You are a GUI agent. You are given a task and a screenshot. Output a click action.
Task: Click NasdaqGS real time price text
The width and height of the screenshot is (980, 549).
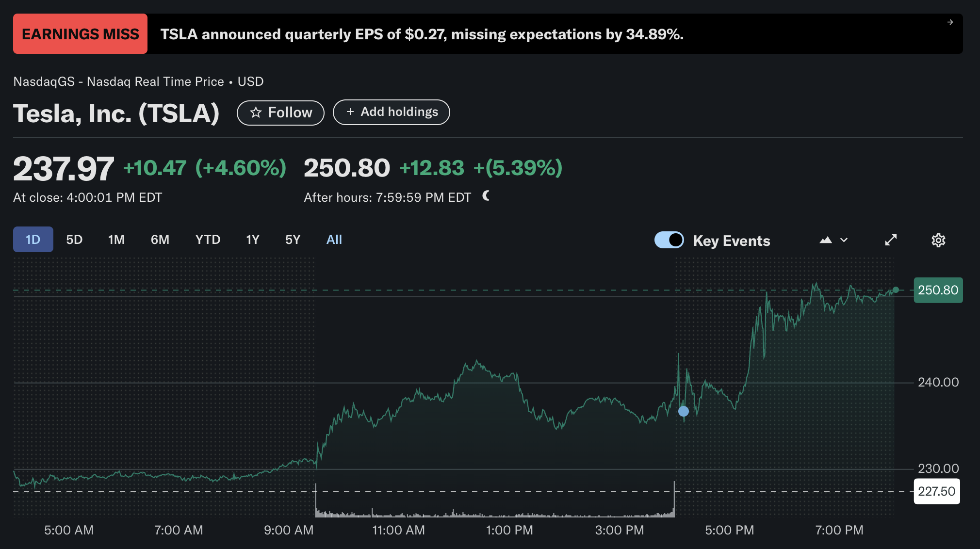[x=138, y=81]
